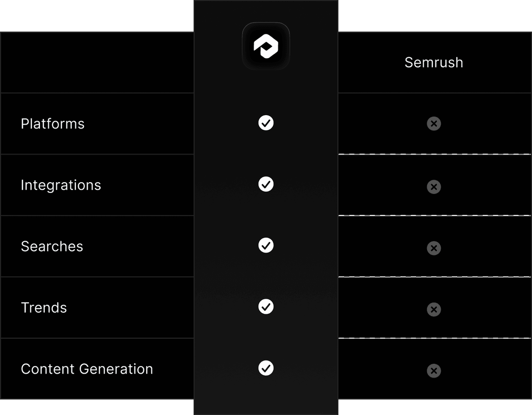Select the Trends feature label

click(x=44, y=308)
